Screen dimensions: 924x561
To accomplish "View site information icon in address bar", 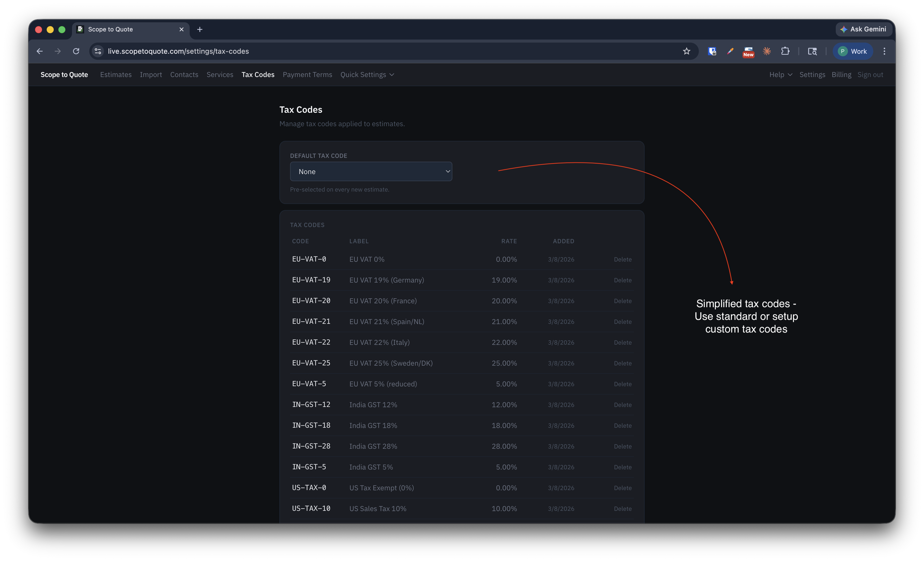I will (98, 51).
